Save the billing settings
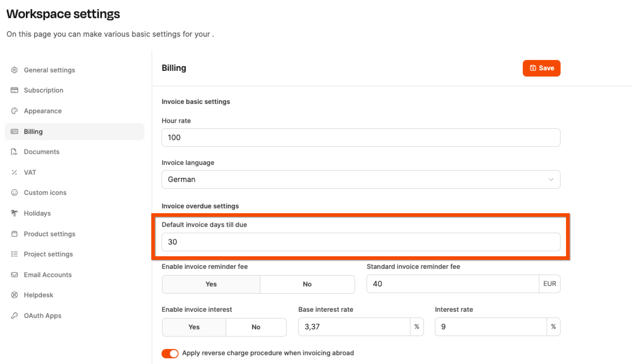Screen dimensions: 632x364 [541, 68]
